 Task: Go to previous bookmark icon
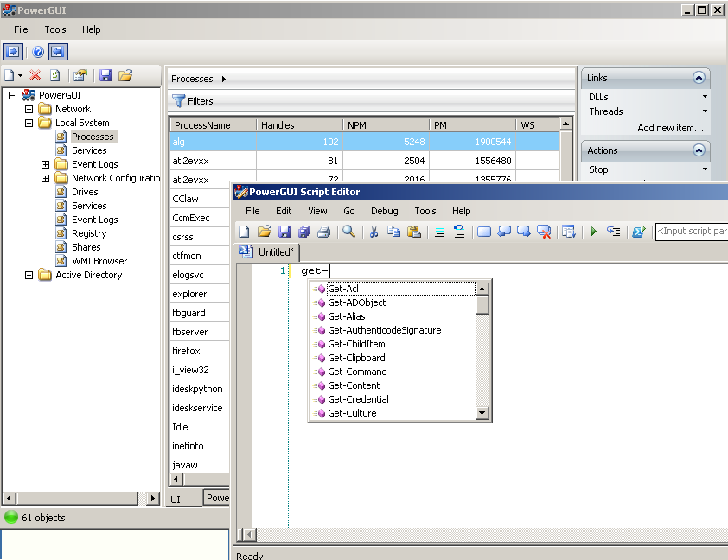point(504,231)
